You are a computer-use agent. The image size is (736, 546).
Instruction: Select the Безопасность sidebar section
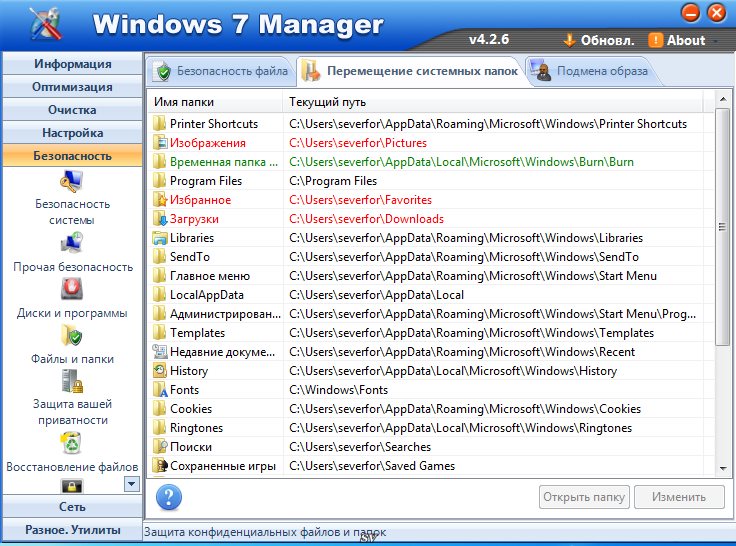tap(72, 156)
